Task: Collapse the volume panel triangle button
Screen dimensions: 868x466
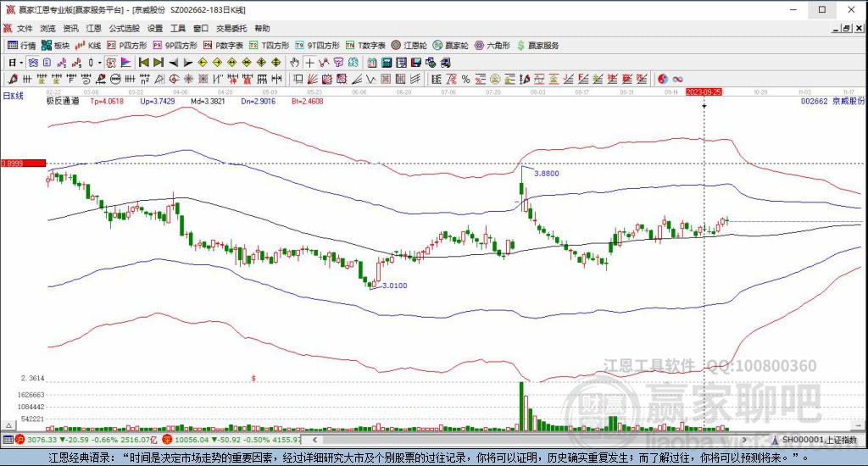Action: pyautogui.click(x=8, y=425)
